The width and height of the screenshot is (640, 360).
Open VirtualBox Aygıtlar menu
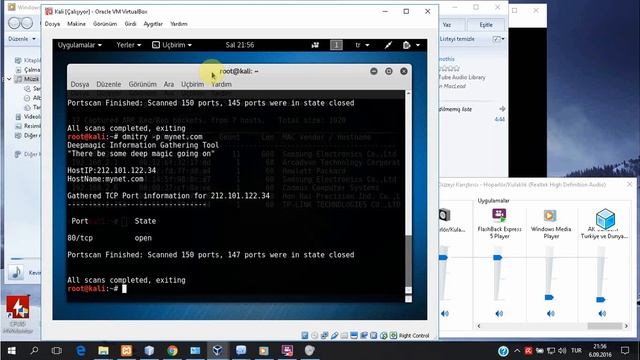[x=153, y=24]
